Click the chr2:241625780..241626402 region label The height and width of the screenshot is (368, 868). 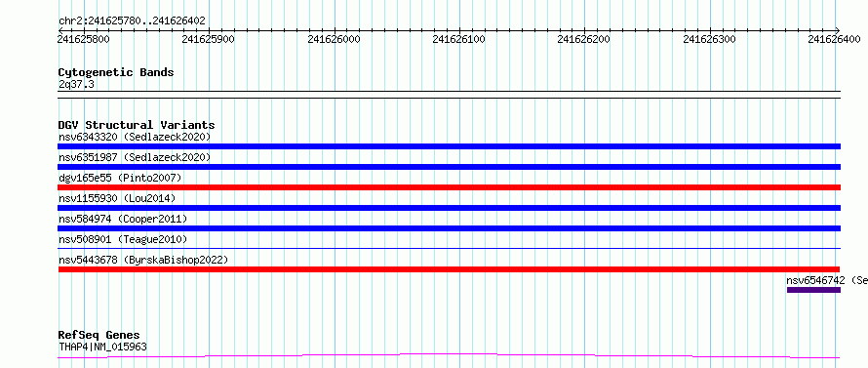pyautogui.click(x=132, y=20)
